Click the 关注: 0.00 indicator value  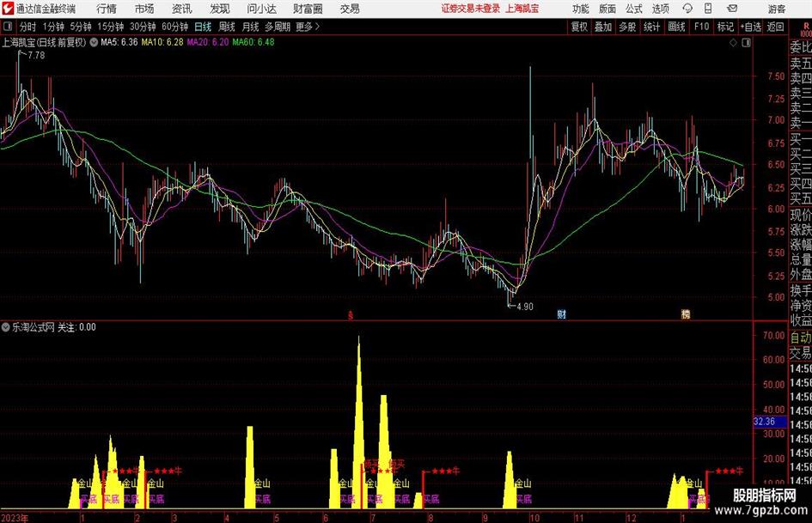(x=76, y=327)
